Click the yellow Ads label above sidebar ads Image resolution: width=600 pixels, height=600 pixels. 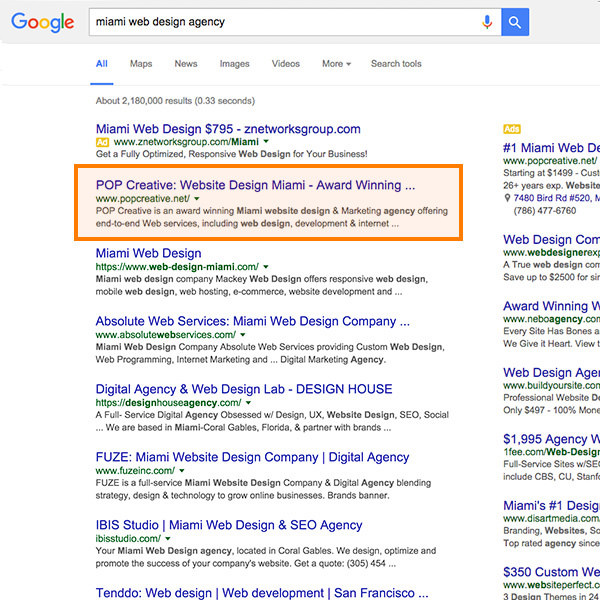tap(512, 129)
